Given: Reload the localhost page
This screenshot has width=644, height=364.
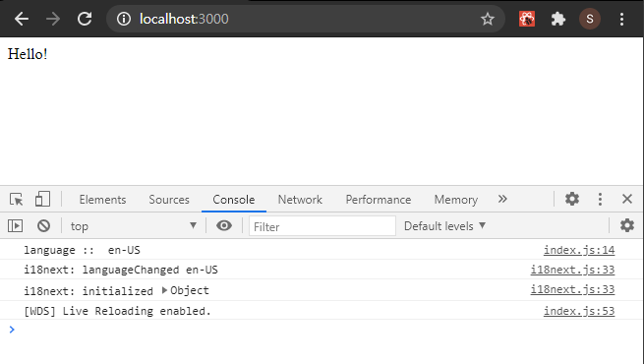Looking at the screenshot, I should point(85,19).
